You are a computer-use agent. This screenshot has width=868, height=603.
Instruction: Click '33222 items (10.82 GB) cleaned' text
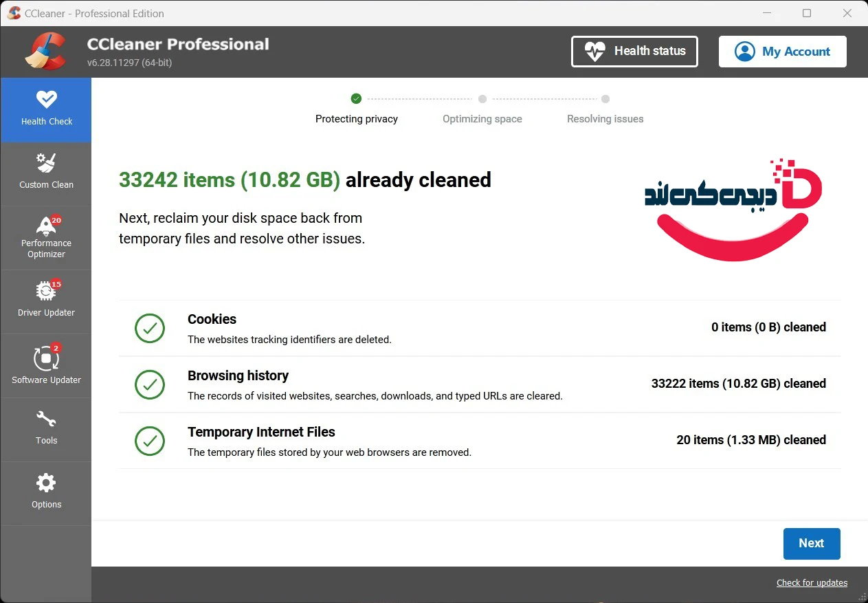pyautogui.click(x=739, y=384)
